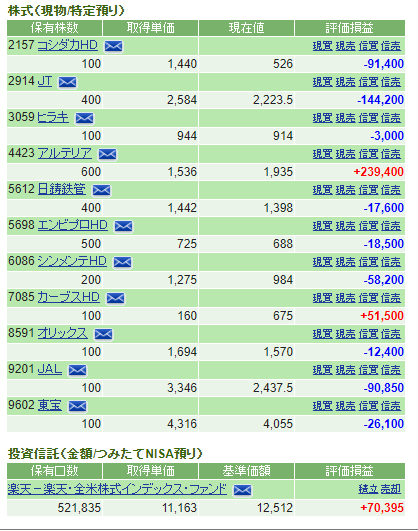This screenshot has width=418, height=531.
Task: Open the 日鋳鉄管 stock link
Action: (61, 189)
